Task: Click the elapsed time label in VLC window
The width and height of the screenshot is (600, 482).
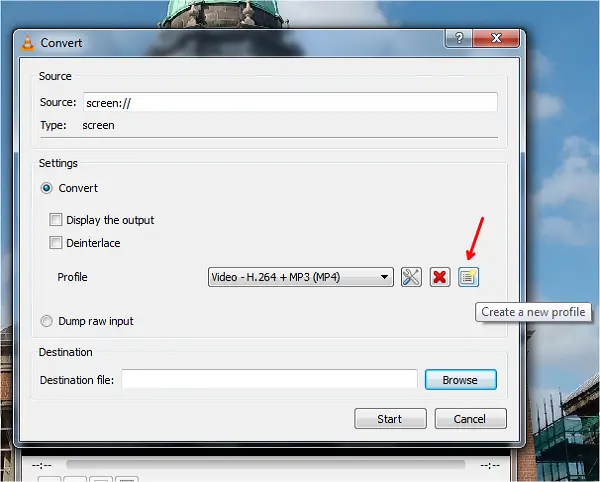Action: point(41,465)
